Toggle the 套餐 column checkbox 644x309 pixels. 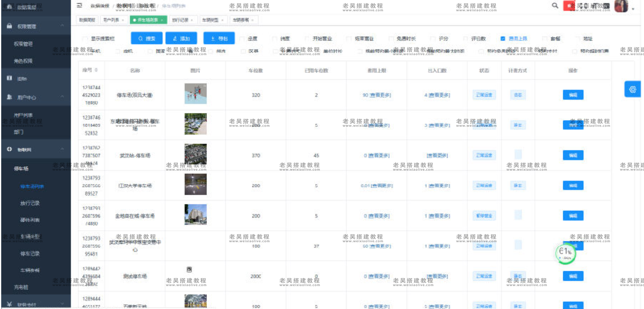[545, 39]
